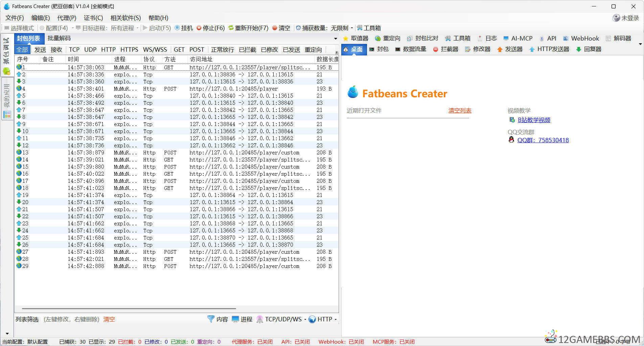The image size is (644, 346).
Task: Toggle the 接收 filter
Action: [56, 50]
